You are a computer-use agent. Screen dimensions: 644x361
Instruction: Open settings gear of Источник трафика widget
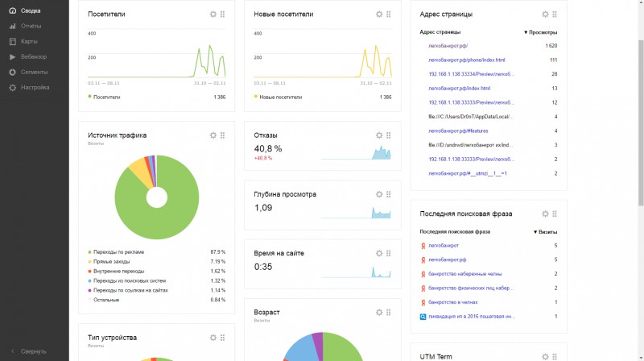point(213,135)
